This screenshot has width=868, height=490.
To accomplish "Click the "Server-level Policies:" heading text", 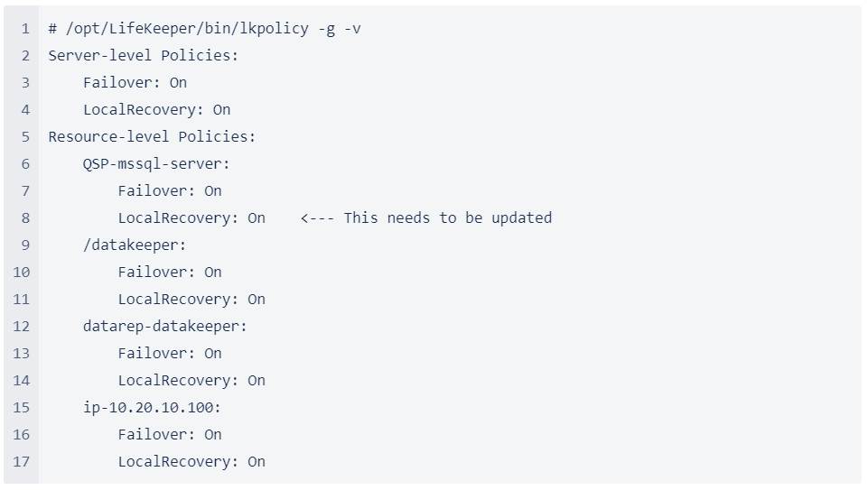I will [144, 55].
